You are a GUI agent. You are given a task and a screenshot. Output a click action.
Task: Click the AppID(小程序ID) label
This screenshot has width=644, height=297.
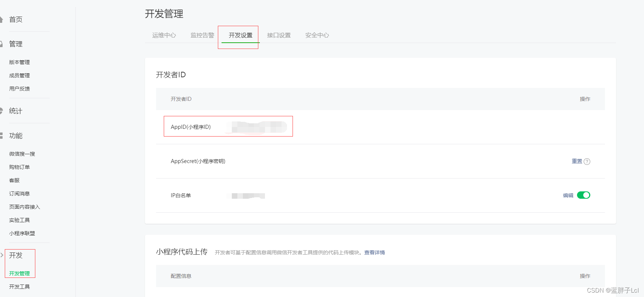tap(191, 127)
